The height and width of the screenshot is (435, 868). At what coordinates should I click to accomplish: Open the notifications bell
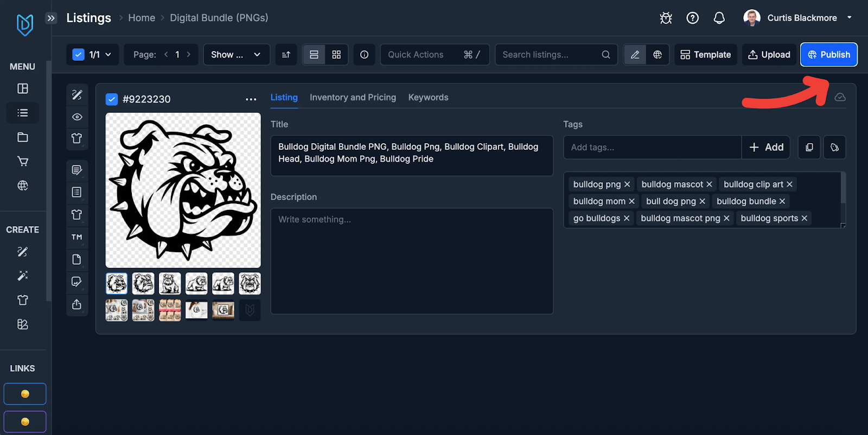[x=719, y=18]
